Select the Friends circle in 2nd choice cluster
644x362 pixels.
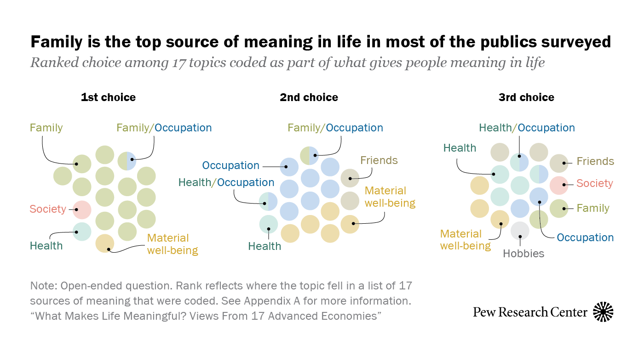click(x=350, y=178)
